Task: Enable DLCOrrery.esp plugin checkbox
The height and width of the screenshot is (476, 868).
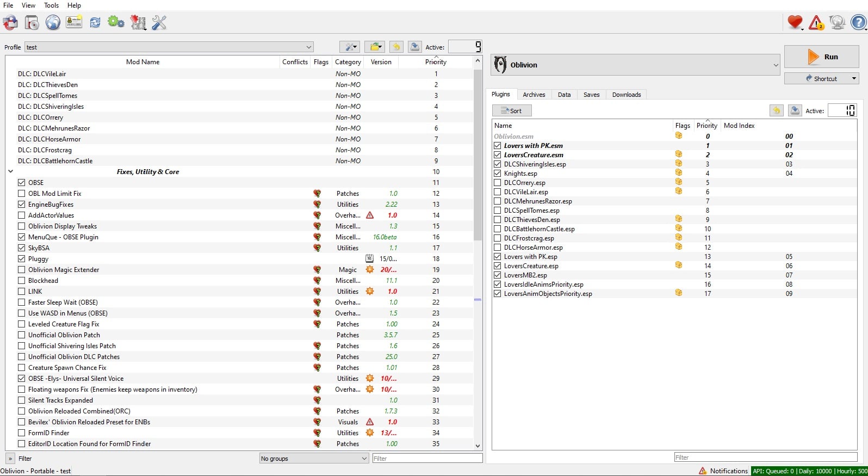Action: [498, 182]
